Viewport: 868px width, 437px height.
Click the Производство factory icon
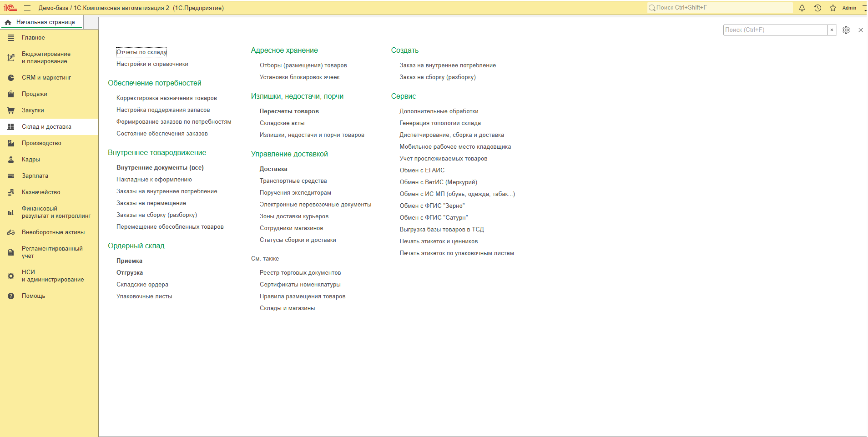pyautogui.click(x=11, y=143)
